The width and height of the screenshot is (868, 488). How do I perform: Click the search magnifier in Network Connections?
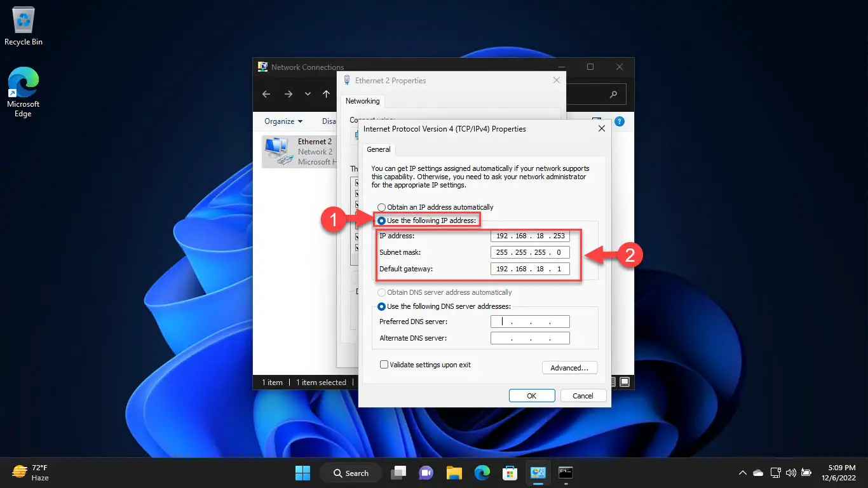pos(613,94)
